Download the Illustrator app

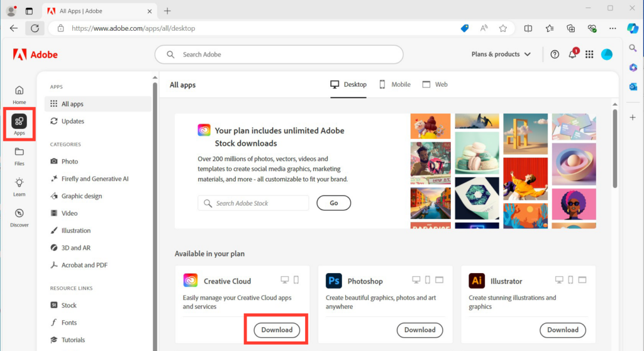click(562, 330)
